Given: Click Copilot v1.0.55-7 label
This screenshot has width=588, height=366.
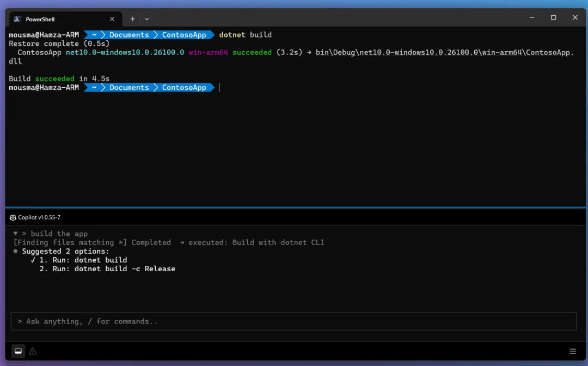Looking at the screenshot, I should pyautogui.click(x=39, y=217).
